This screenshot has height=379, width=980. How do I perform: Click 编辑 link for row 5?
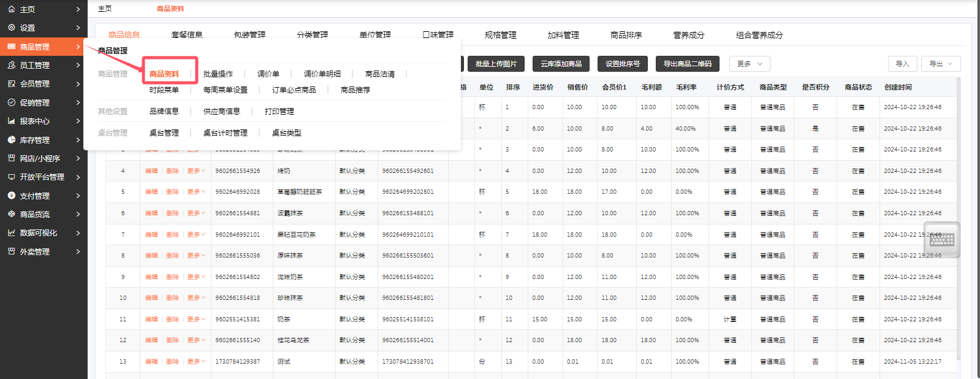(151, 192)
